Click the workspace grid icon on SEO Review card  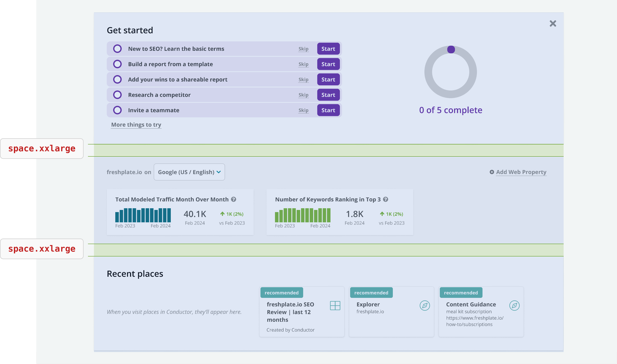(335, 306)
